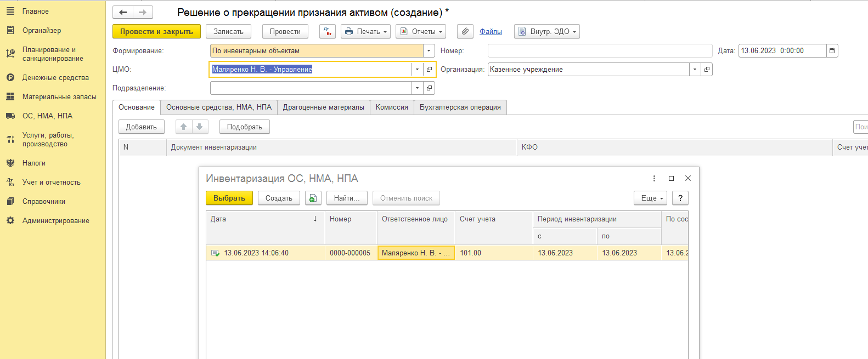Go back with the left arrow

click(123, 12)
